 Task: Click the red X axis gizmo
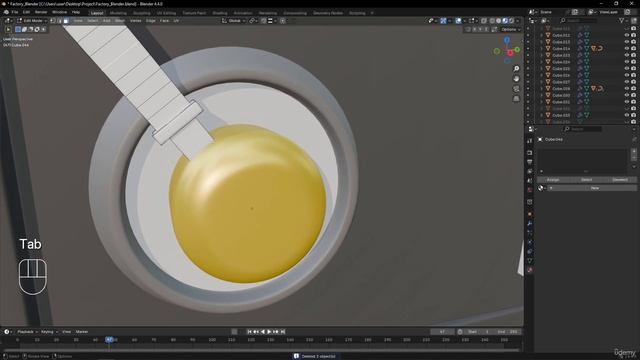click(x=510, y=53)
